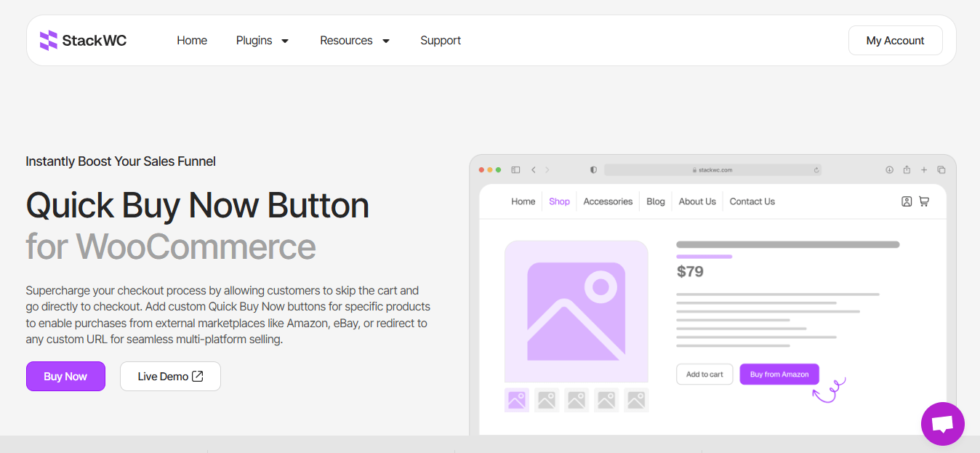
Task: Click the new tab plus icon in mockup
Action: tap(924, 170)
